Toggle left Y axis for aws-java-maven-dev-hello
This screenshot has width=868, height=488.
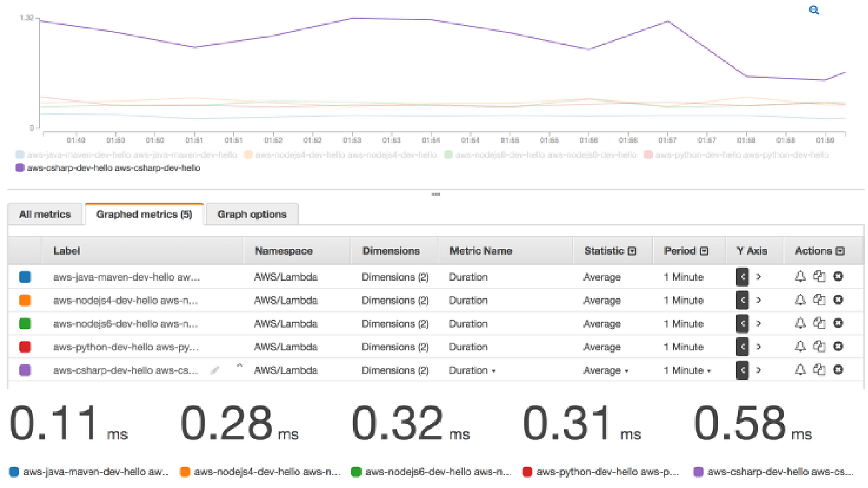[x=742, y=277]
